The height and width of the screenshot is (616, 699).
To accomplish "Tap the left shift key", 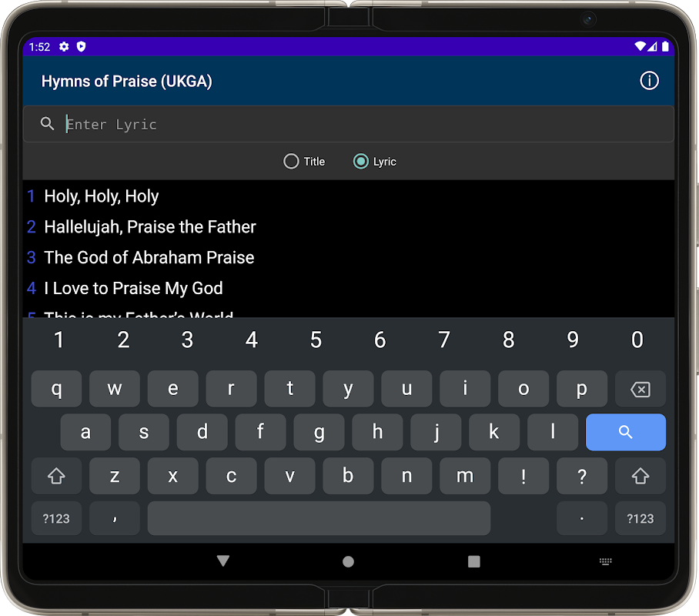I will (56, 476).
